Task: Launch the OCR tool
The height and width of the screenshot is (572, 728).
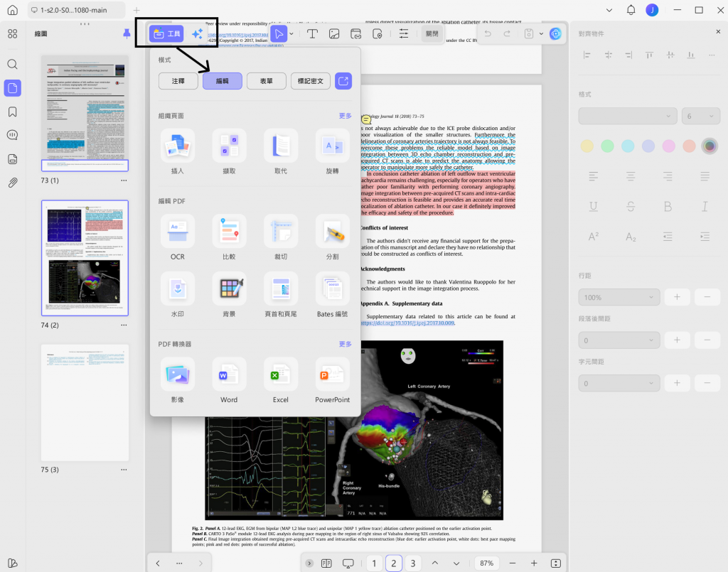Action: pyautogui.click(x=177, y=237)
